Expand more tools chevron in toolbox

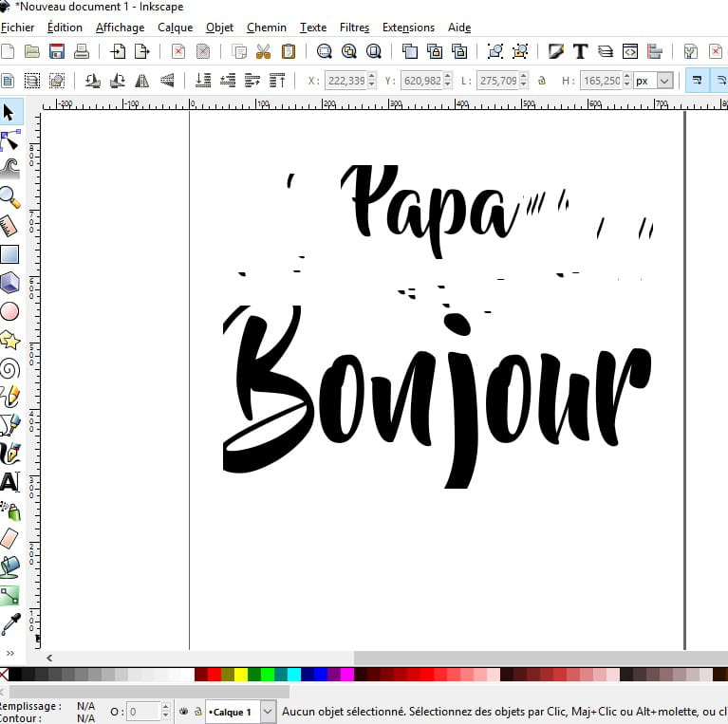click(9, 653)
